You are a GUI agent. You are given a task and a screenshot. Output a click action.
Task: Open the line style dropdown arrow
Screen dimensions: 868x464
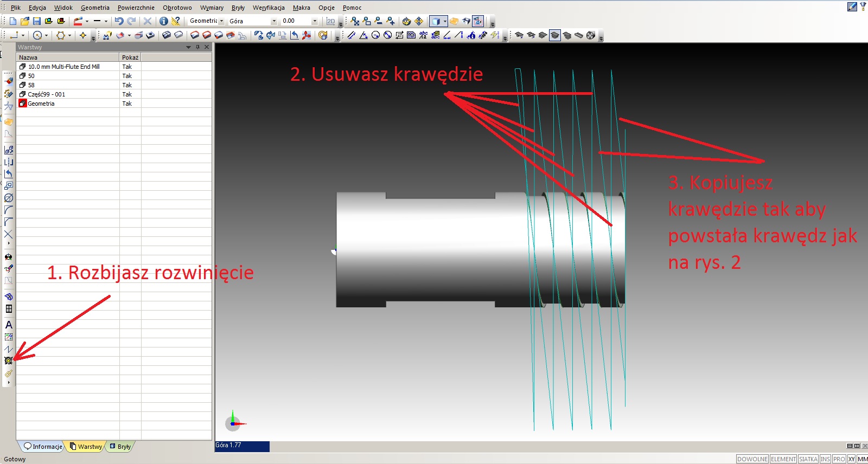point(106,21)
